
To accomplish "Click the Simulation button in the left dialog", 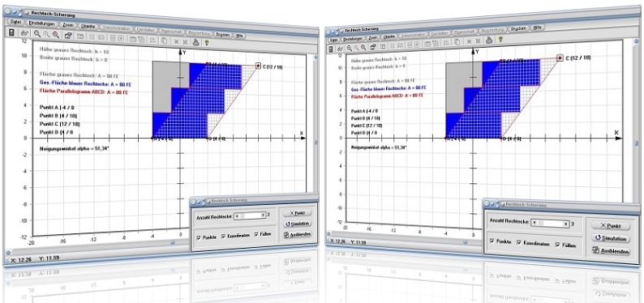I will pos(298,224).
